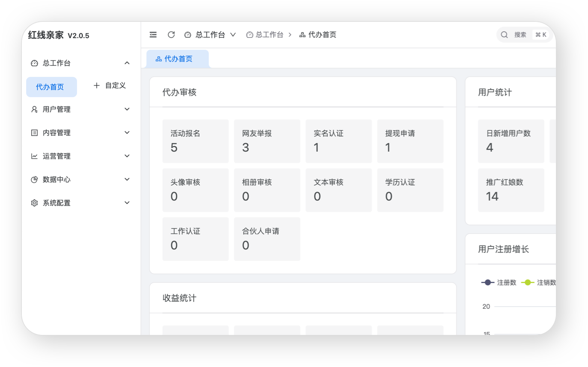588x367 pixels.
Task: Select the 代办首页 sidebar item
Action: click(51, 87)
